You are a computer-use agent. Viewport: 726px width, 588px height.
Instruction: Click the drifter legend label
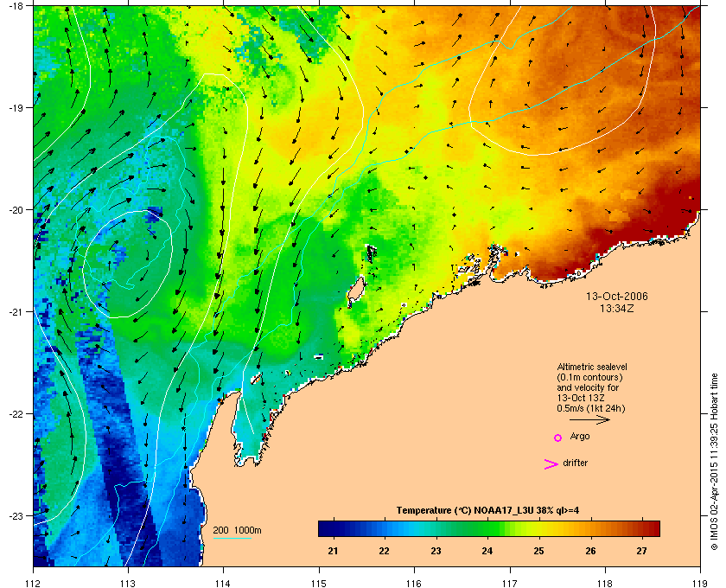tap(575, 463)
